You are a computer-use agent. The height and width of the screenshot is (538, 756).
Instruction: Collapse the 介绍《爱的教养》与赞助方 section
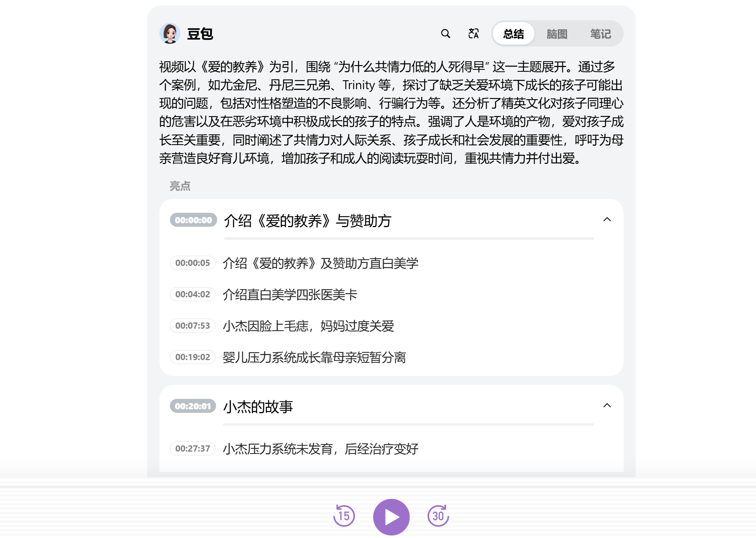pos(607,220)
